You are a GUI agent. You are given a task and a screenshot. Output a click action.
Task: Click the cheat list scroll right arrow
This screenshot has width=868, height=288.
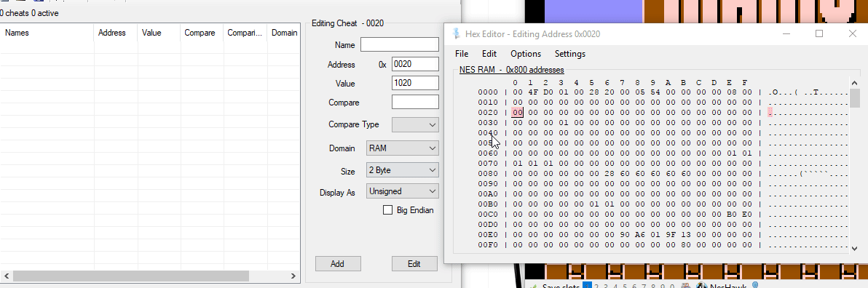[x=293, y=276]
